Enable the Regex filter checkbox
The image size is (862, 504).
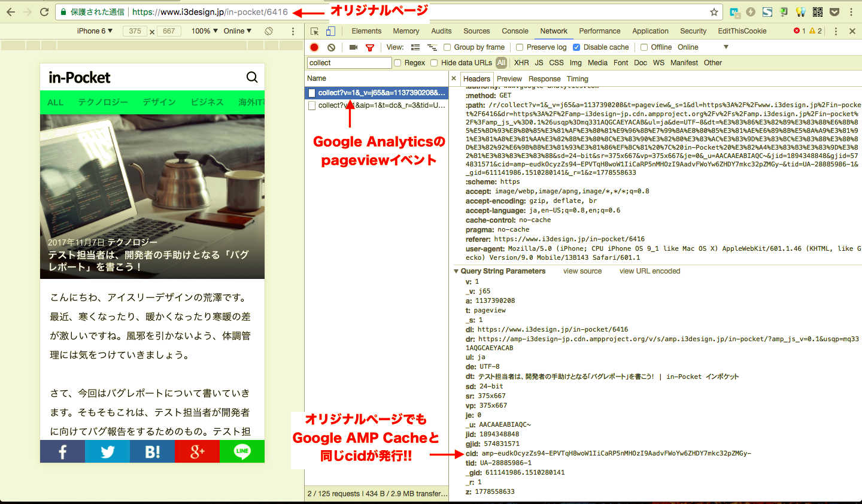coord(397,63)
